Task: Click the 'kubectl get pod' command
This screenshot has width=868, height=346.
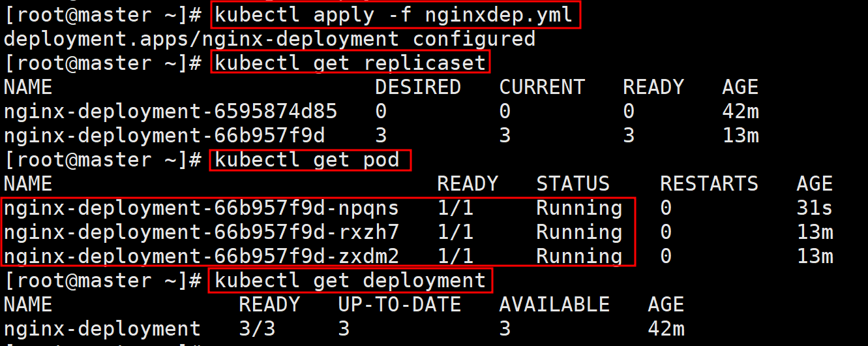Action: click(307, 160)
